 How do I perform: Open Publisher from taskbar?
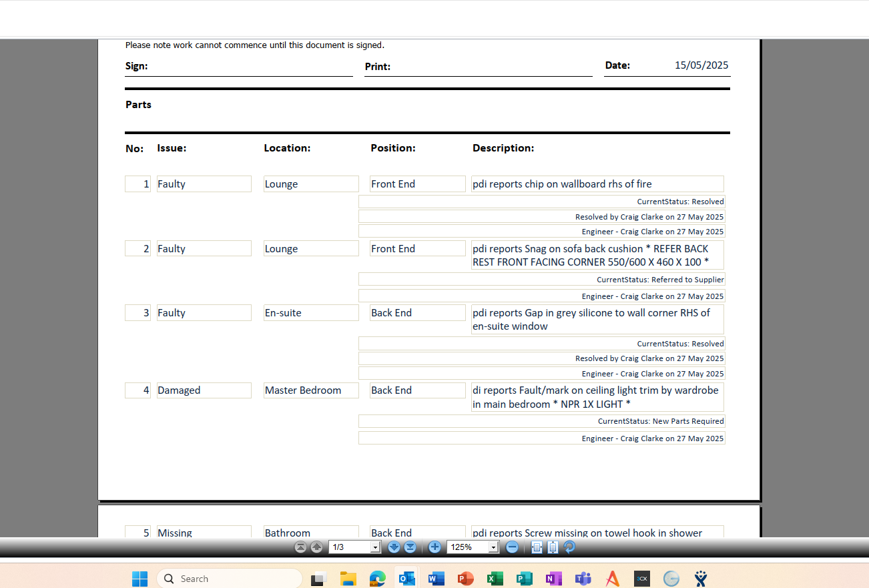524,579
